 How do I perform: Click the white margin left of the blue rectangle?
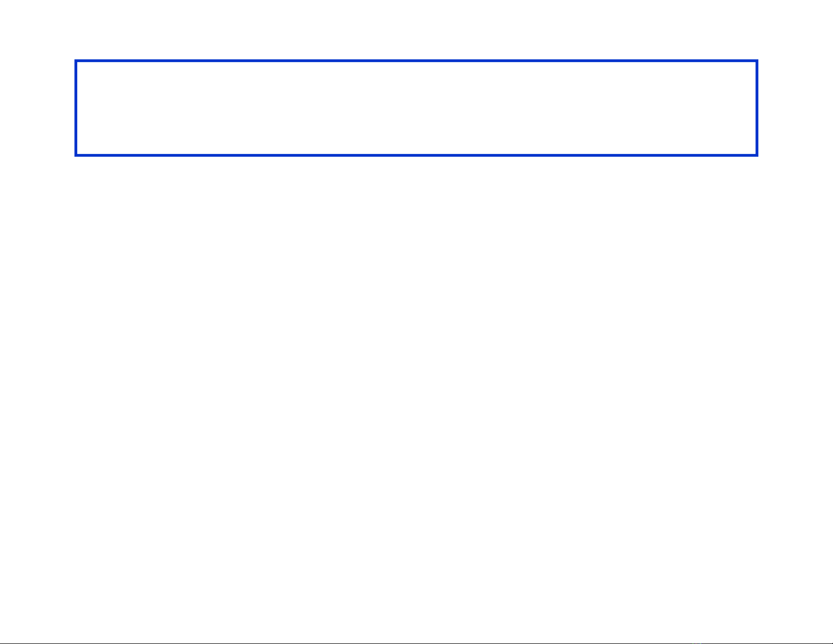tap(37, 108)
